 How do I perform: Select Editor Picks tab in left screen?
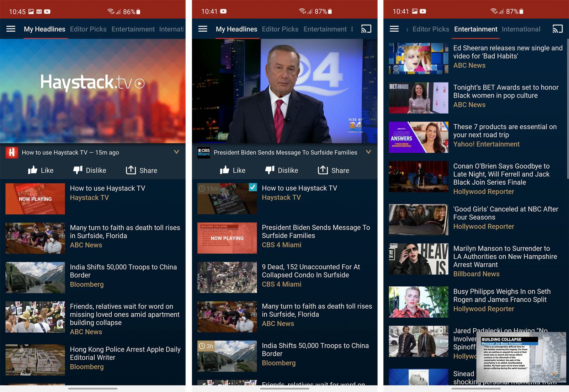[x=88, y=29]
